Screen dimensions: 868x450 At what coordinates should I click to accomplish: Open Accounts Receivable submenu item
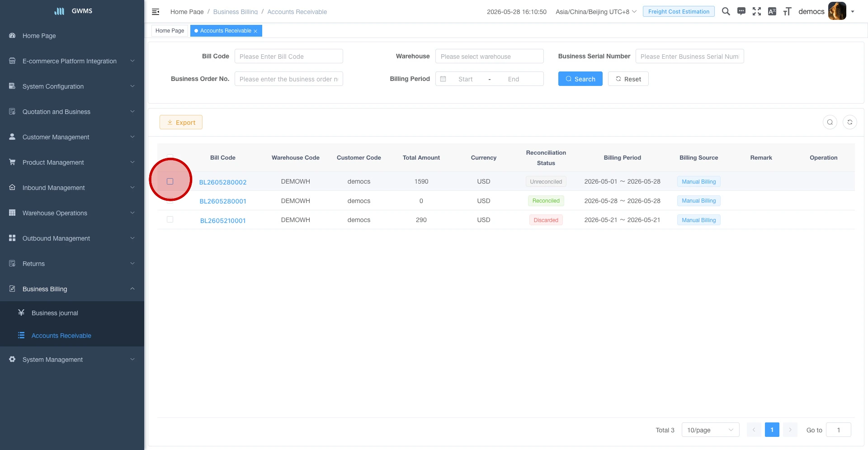(72, 336)
